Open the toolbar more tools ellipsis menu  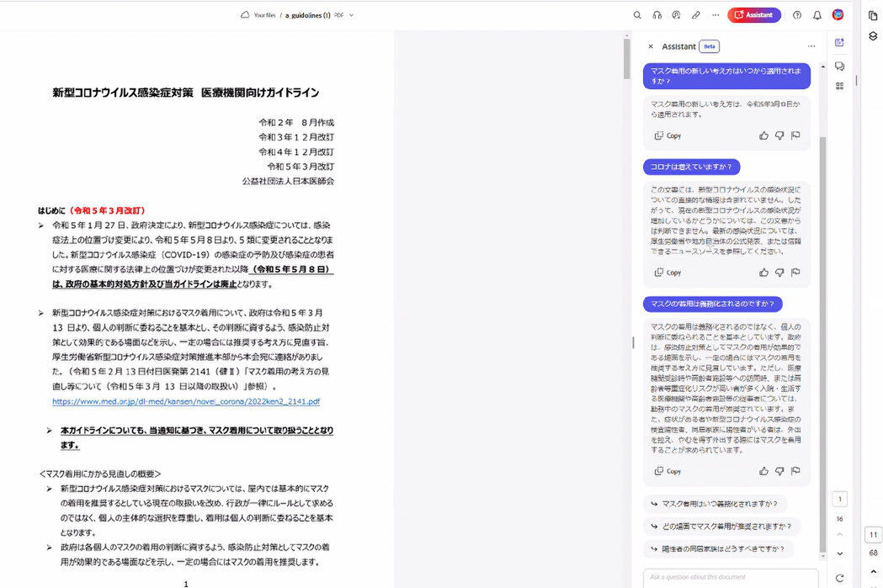pos(715,15)
